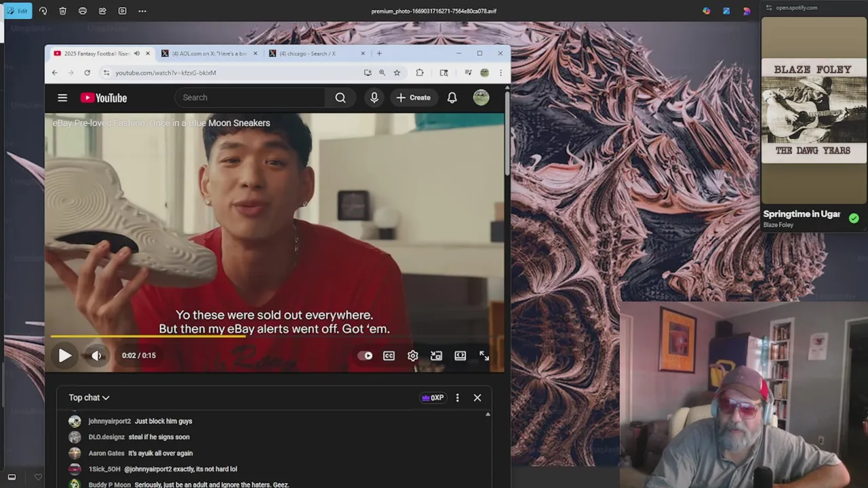Go back in the browser
Screen dimensions: 868x488
pyautogui.click(x=55, y=73)
